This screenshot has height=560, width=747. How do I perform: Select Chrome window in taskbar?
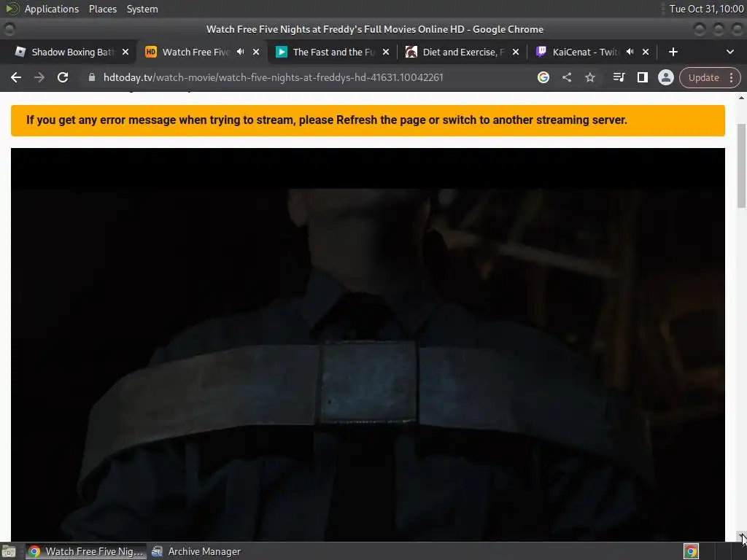pyautogui.click(x=86, y=551)
